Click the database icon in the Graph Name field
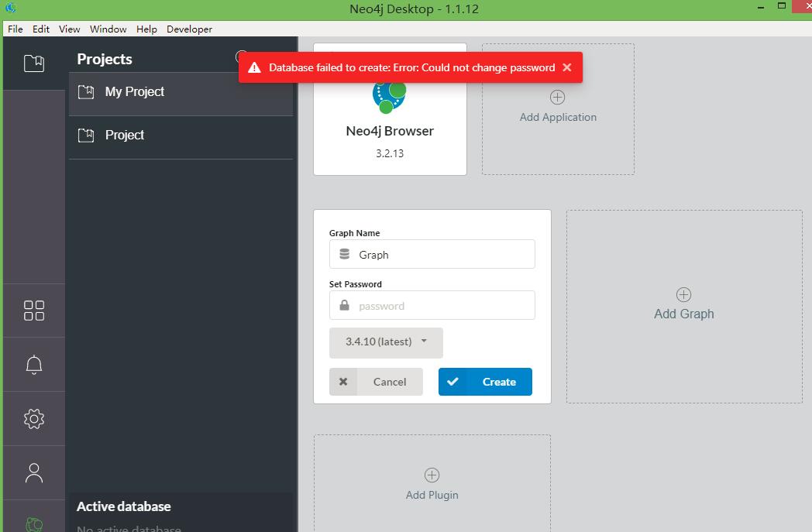 coord(344,254)
